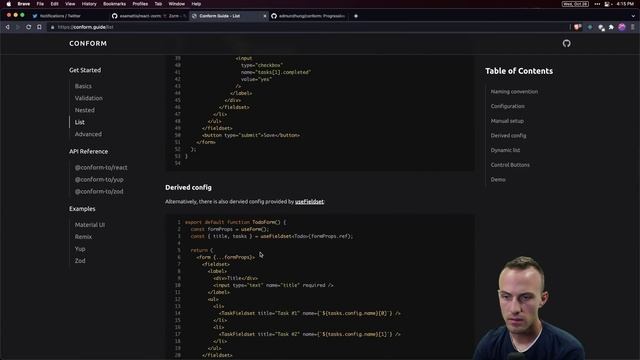The width and height of the screenshot is (640, 360).
Task: Switch to the edmundhung/conform GitHub tab
Action: coord(308,16)
